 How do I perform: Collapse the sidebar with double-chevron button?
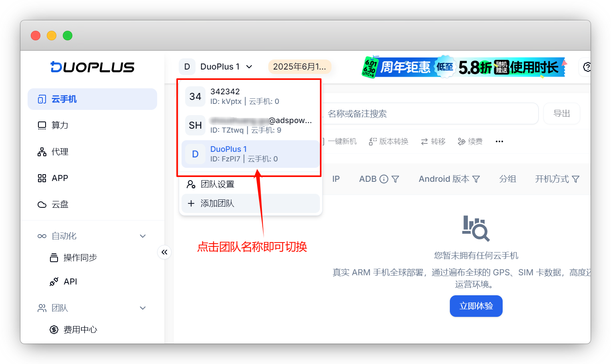point(164,252)
